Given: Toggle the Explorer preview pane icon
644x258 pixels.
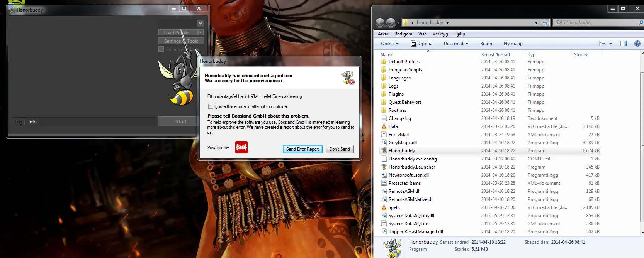Looking at the screenshot, I should (624, 44).
